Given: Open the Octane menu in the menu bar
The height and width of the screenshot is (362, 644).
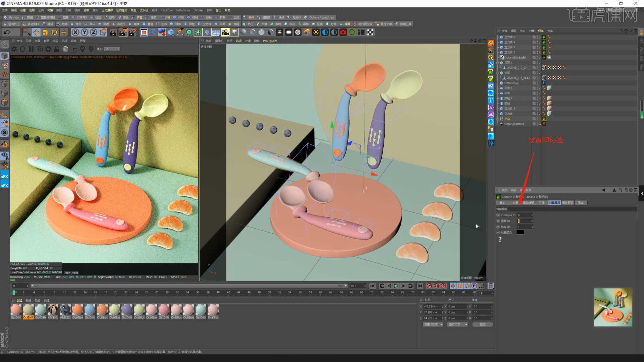Looking at the screenshot, I should tap(199, 10).
